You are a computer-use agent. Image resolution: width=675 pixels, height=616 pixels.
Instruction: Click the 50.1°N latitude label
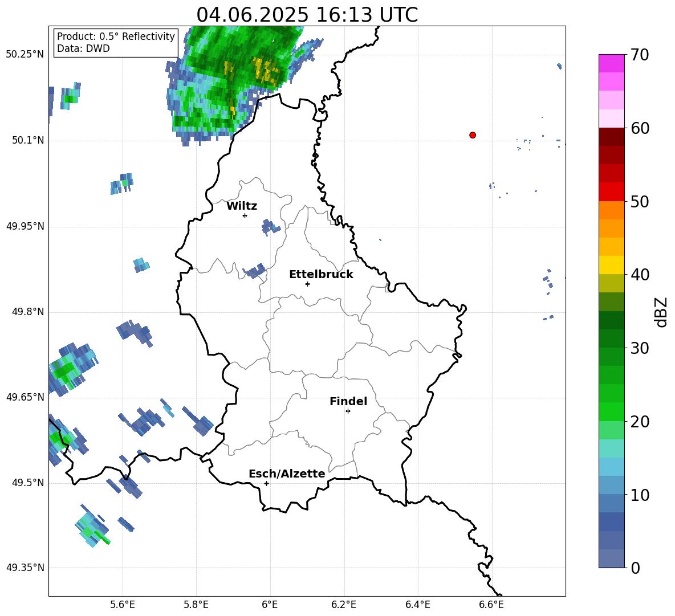point(27,140)
